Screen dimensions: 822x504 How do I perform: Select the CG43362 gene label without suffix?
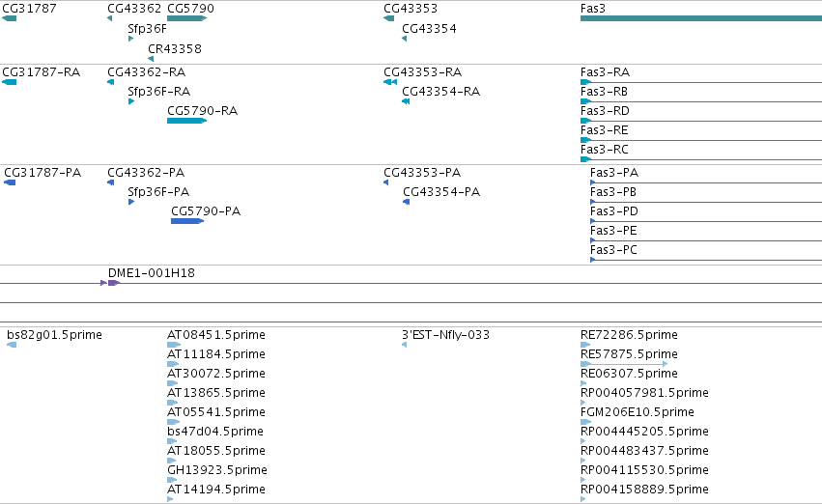pos(134,9)
